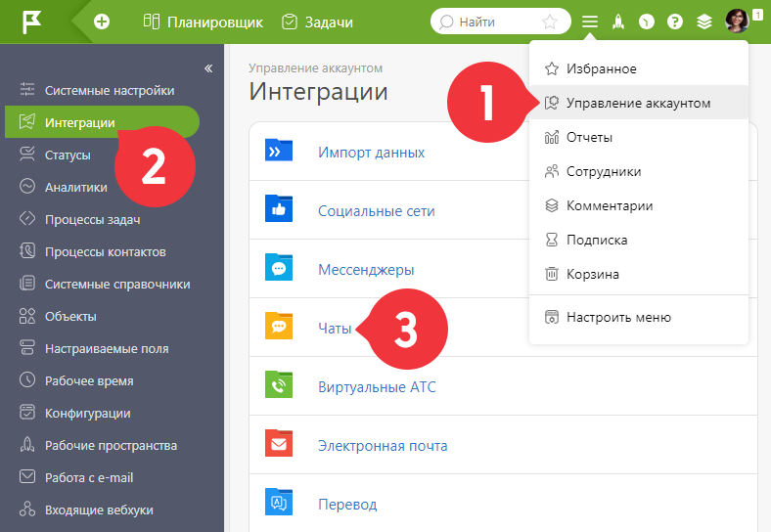Open Планировщик section
The height and width of the screenshot is (532, 771).
204,22
